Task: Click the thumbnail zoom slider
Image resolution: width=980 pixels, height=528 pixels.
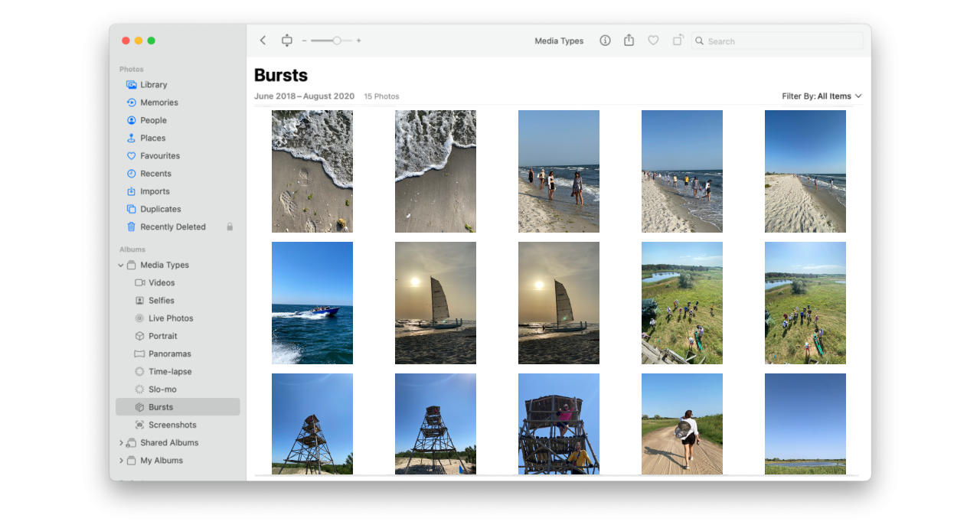Action: (x=331, y=41)
